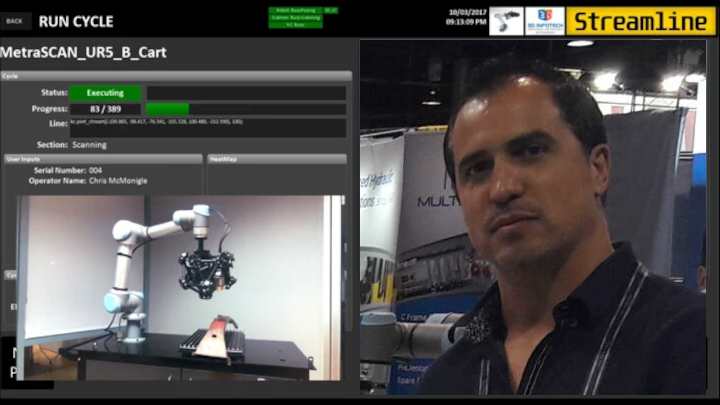Select the MetraSCAN_UR5_B_Cart title
720x405 pixels.
83,52
